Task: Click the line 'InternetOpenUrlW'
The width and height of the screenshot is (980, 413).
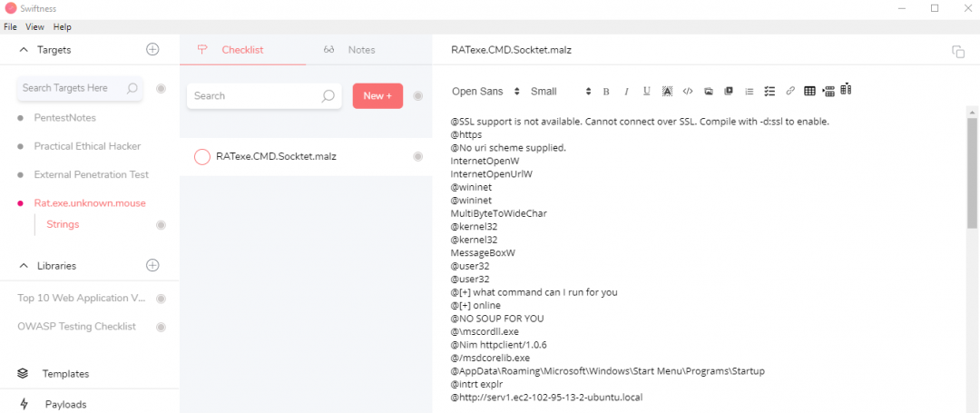Action: pyautogui.click(x=491, y=173)
